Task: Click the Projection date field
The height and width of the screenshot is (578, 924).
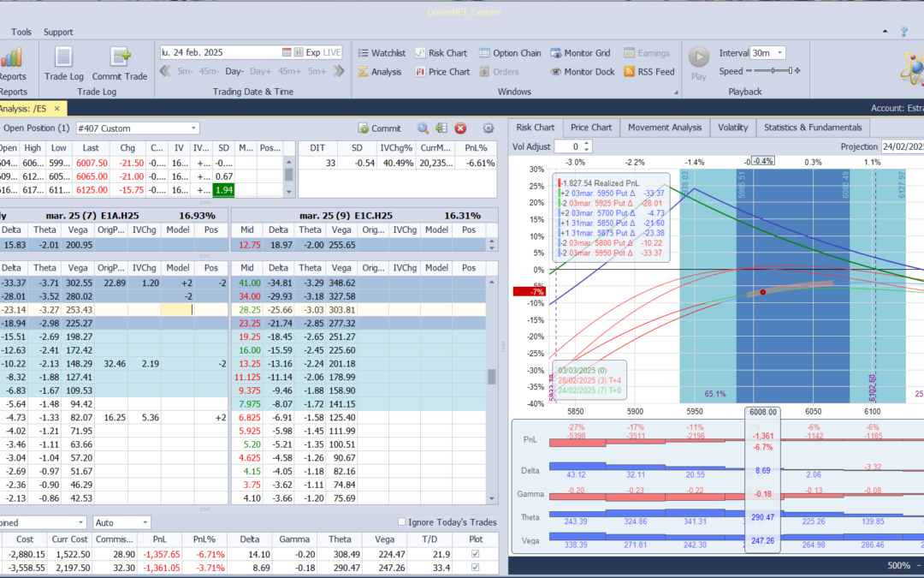Action: click(x=903, y=146)
